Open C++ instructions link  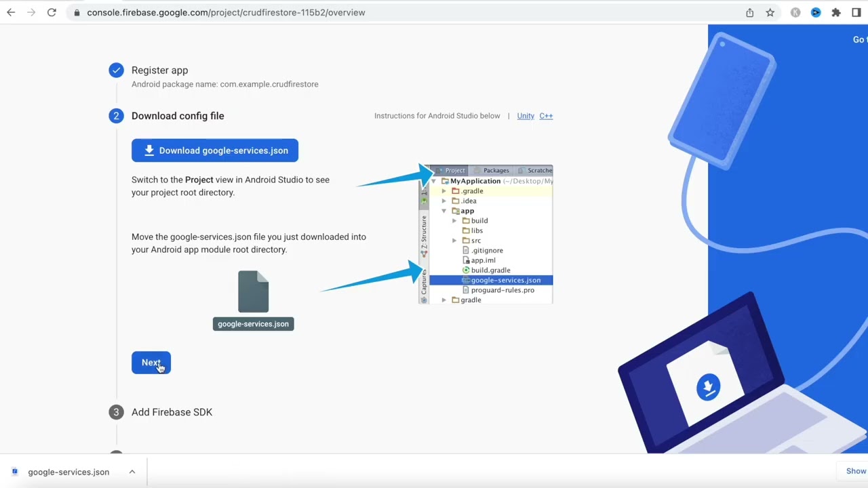546,116
